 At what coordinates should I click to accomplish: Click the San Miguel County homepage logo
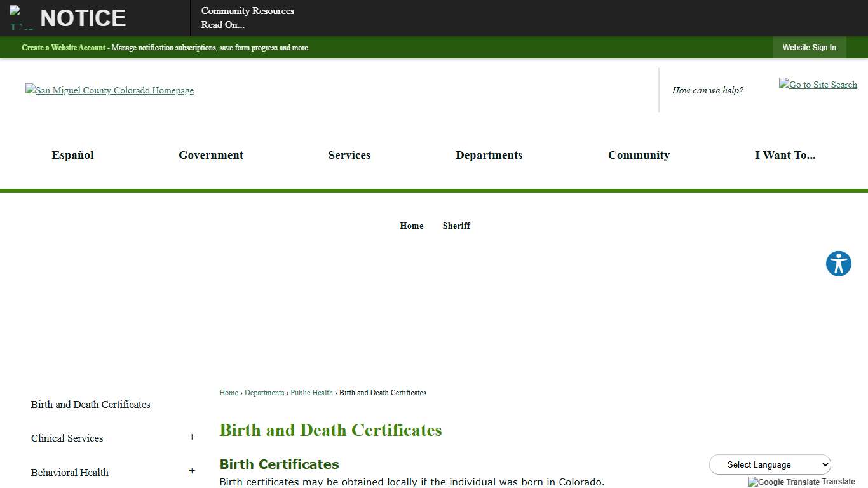(x=109, y=90)
